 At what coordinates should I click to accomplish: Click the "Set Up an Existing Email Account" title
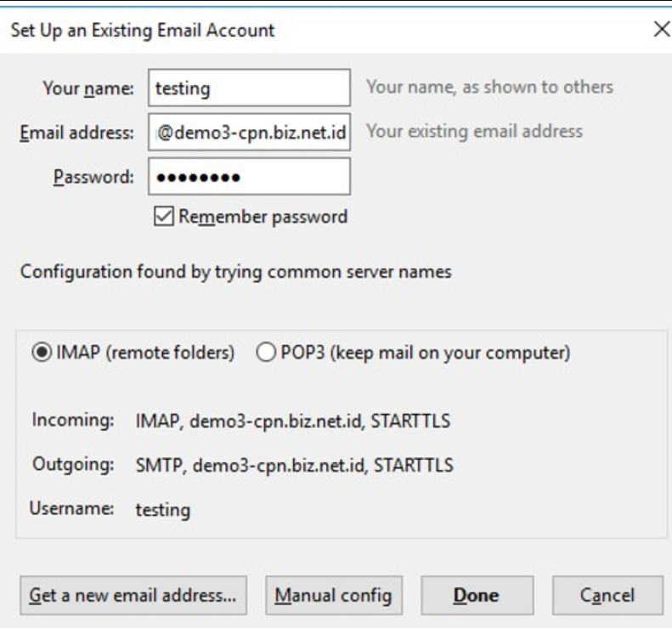142,31
